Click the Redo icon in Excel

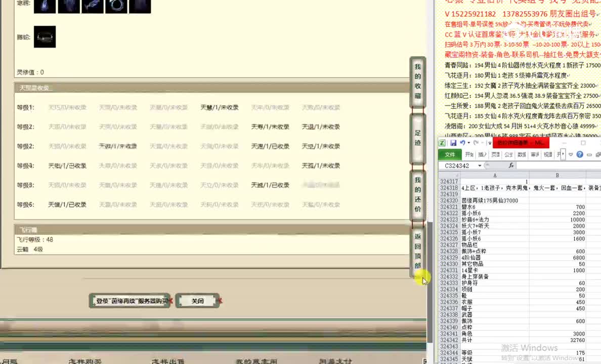tap(476, 143)
